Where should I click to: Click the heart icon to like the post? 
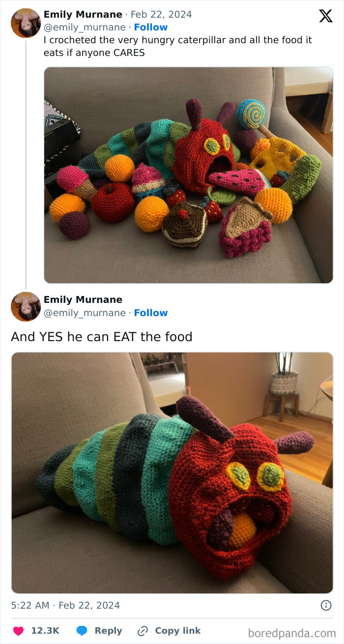pos(19,631)
